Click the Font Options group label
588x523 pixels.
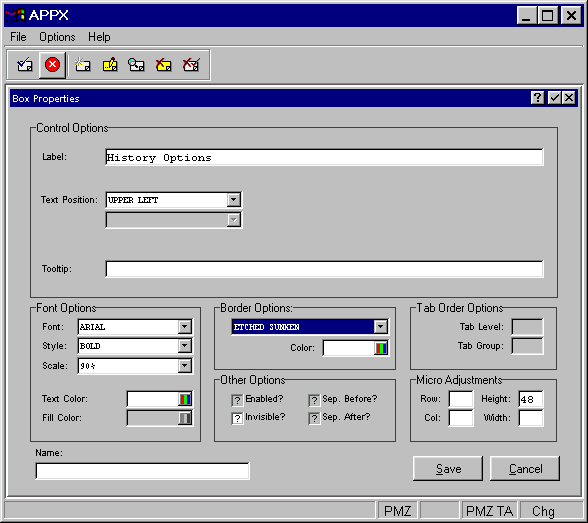tap(66, 308)
